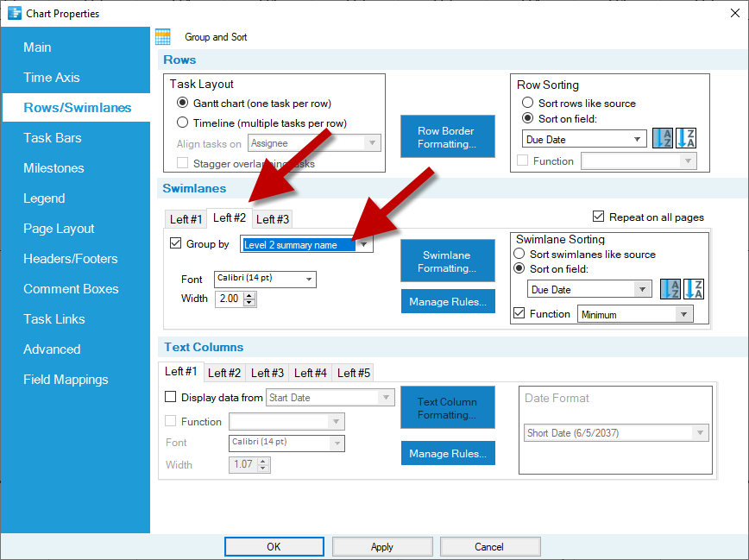This screenshot has width=749, height=560.
Task: Toggle the Group by checkbox
Action: [x=176, y=243]
